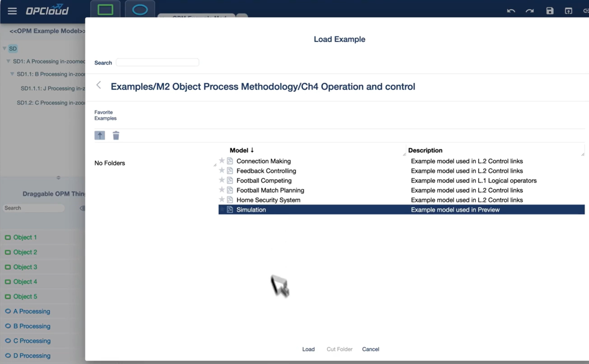Click Cancel to close the dialog

(x=370, y=349)
